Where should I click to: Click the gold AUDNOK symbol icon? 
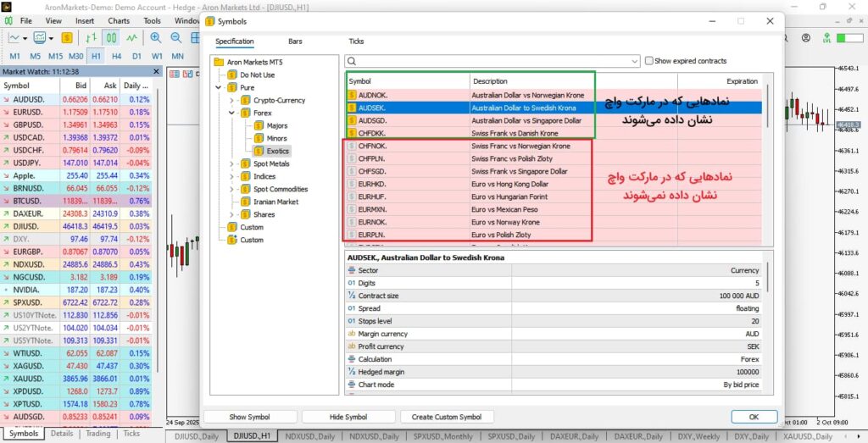coord(352,95)
